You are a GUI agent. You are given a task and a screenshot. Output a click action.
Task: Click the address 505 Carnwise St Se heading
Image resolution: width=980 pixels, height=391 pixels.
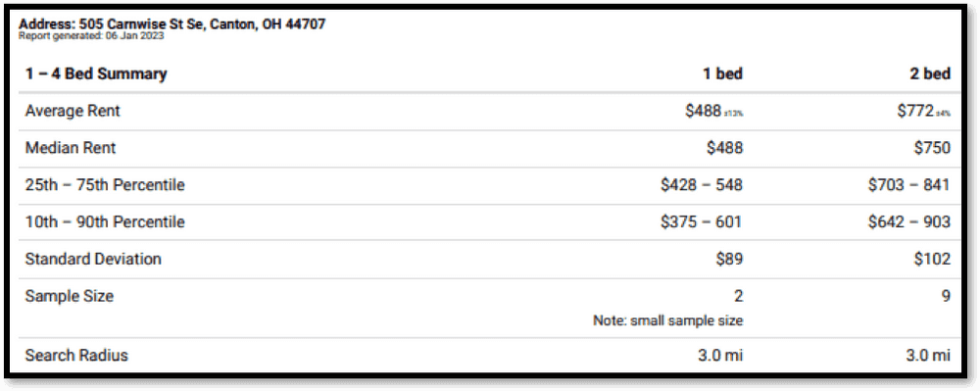click(x=171, y=24)
